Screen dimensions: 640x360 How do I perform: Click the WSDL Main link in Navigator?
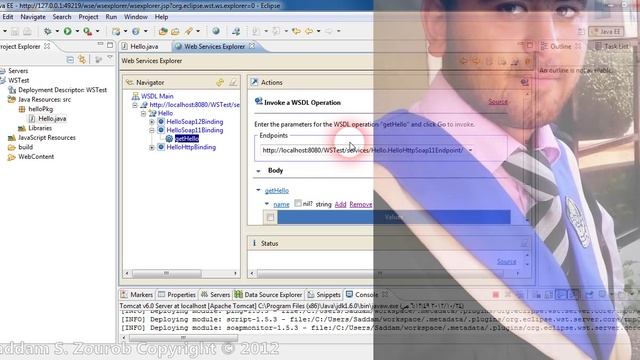(157, 96)
